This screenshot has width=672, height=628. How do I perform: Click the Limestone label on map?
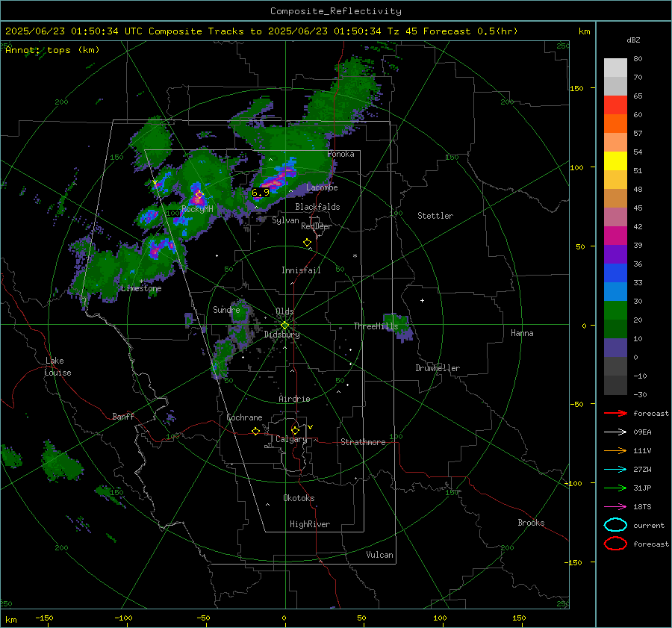[x=141, y=288]
